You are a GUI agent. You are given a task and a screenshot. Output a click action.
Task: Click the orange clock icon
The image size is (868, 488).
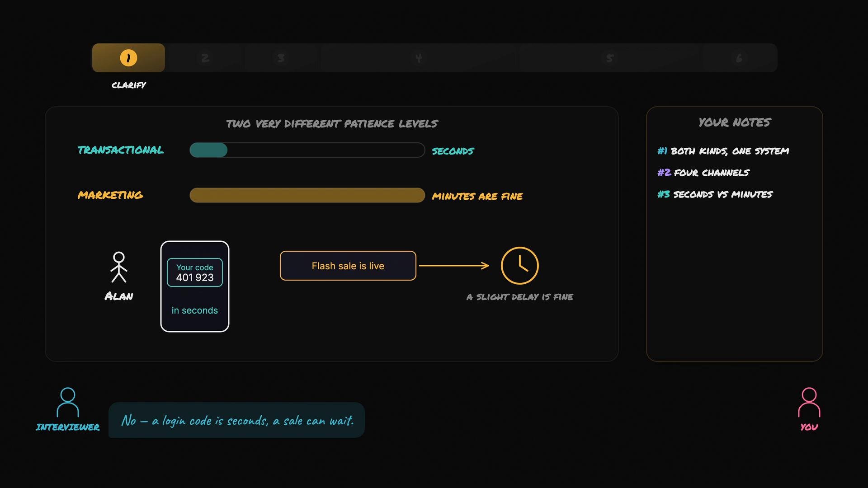click(x=520, y=266)
